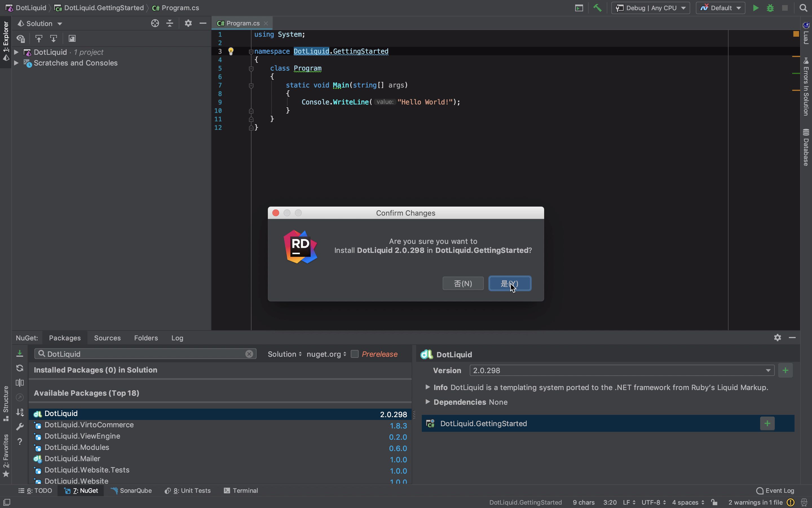Click LF line separator in status bar

(629, 503)
